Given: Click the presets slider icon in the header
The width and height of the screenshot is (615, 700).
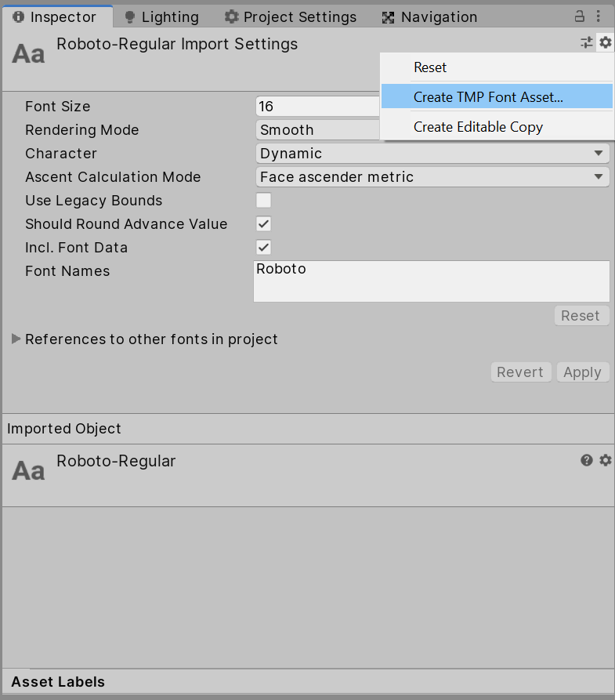Looking at the screenshot, I should pyautogui.click(x=586, y=43).
